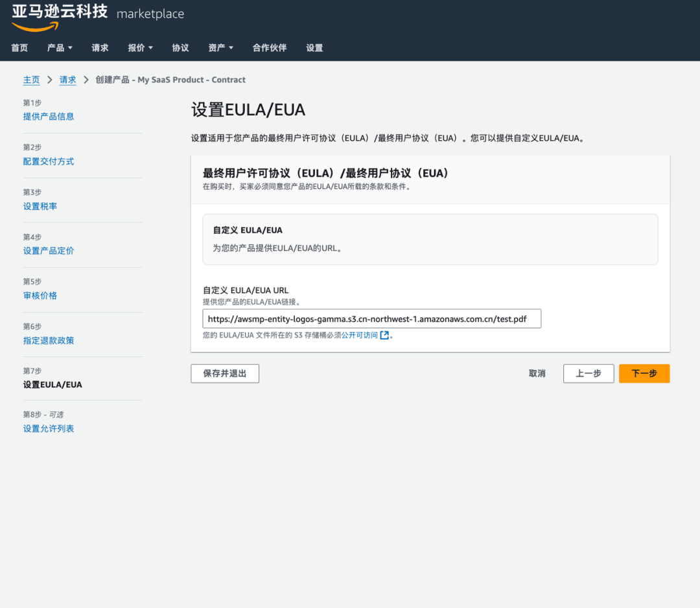Viewport: 700px width, 608px height.
Task: Open the 设置允许列表 step
Action: (48, 428)
